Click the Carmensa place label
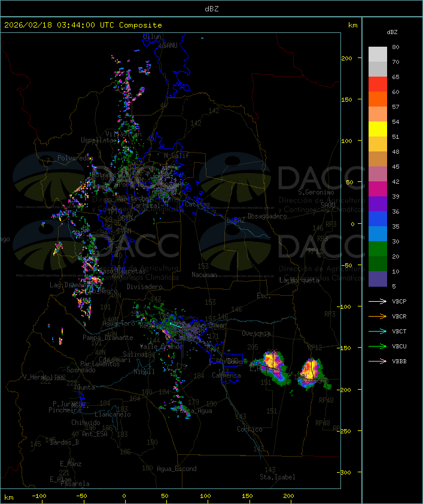The height and width of the screenshot is (504, 423). tap(226, 375)
